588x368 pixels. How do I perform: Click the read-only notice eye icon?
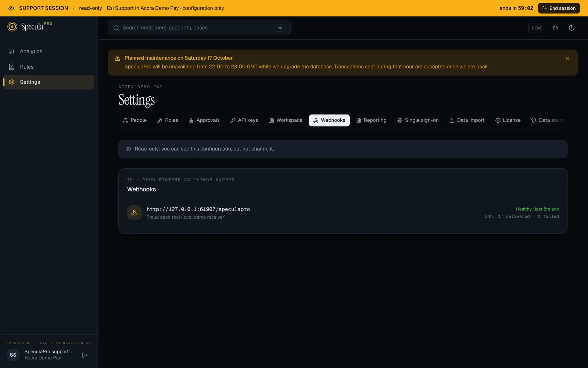click(x=128, y=149)
